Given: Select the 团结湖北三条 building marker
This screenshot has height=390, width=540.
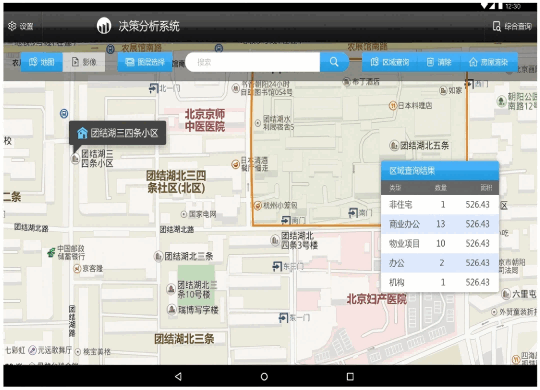Looking at the screenshot, I should click(158, 256).
